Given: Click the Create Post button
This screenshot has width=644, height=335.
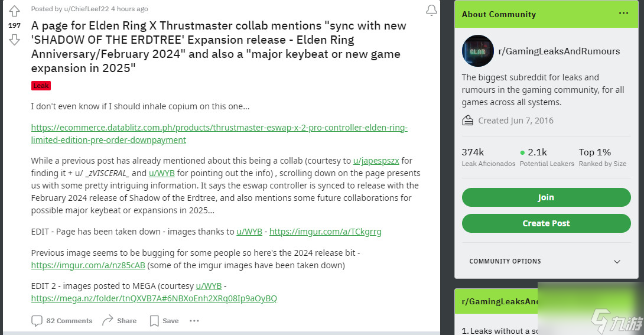Looking at the screenshot, I should tap(547, 223).
